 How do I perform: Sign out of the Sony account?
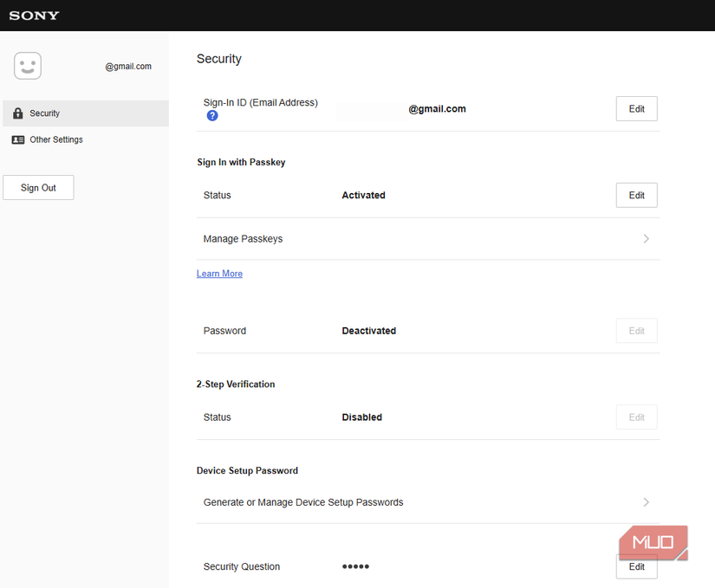click(x=38, y=187)
